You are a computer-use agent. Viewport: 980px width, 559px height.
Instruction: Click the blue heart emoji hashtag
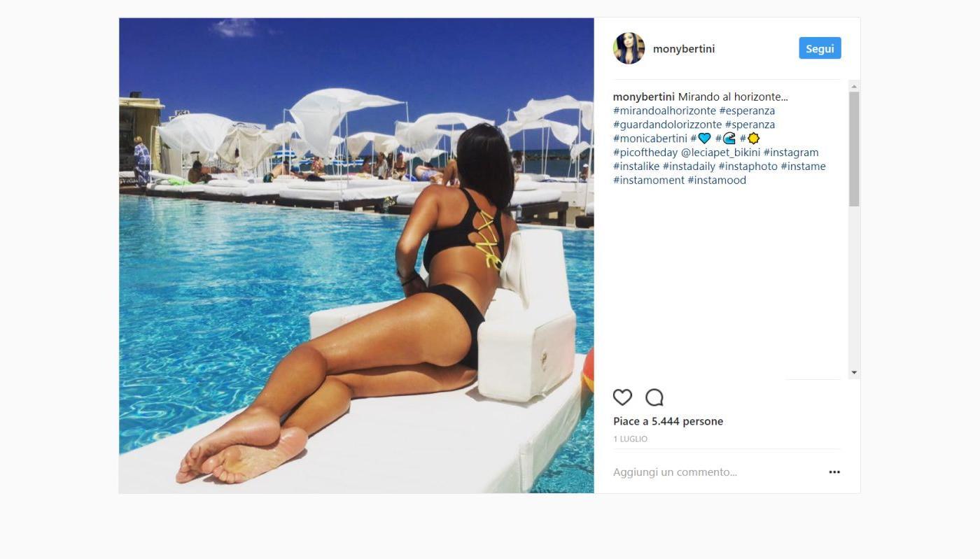point(701,139)
